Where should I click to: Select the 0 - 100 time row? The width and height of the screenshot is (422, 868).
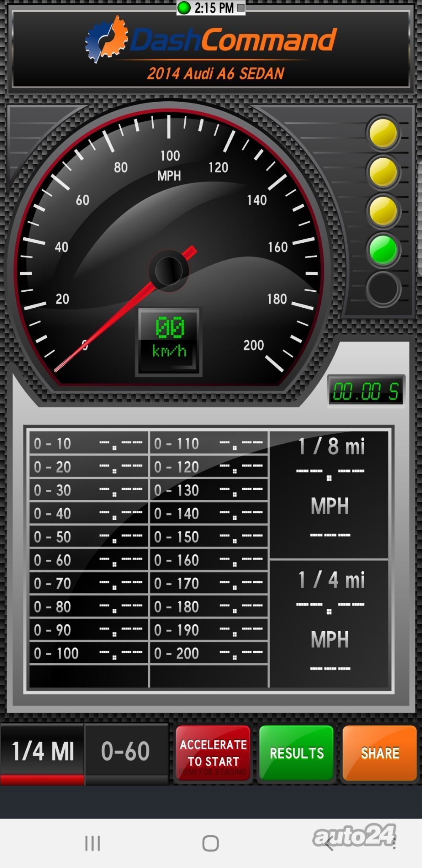[x=89, y=653]
